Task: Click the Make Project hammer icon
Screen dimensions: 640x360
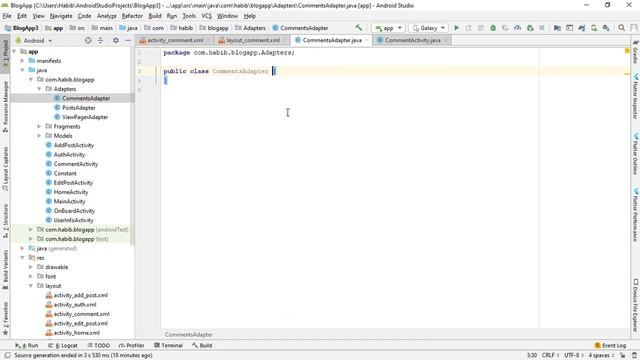Action: pos(358,28)
